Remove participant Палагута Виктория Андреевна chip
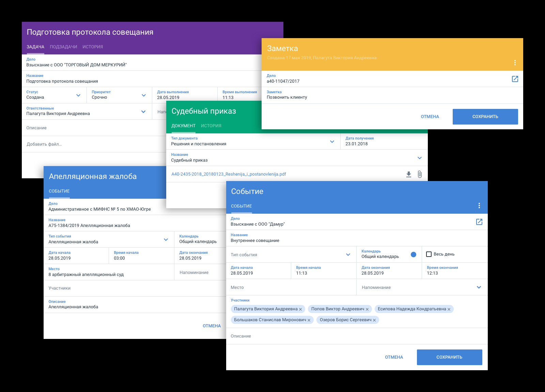Screen dimensions: 545x392 (x=300, y=309)
